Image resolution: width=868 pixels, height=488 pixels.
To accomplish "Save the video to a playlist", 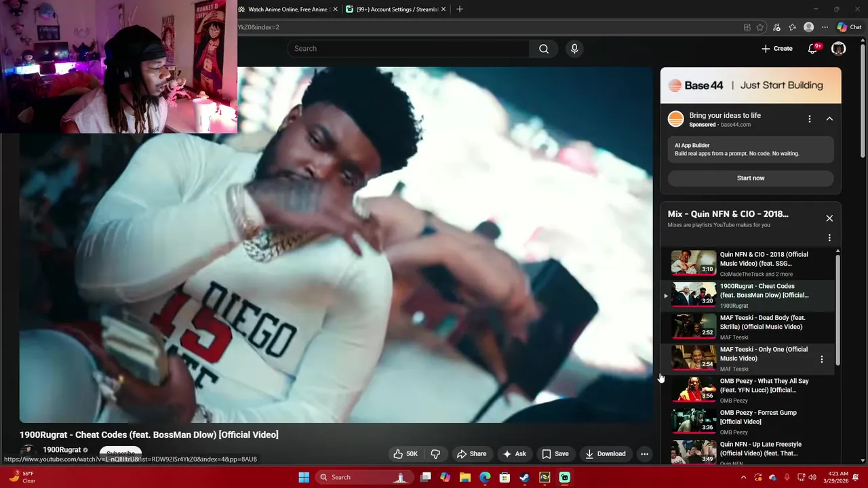I will click(555, 454).
